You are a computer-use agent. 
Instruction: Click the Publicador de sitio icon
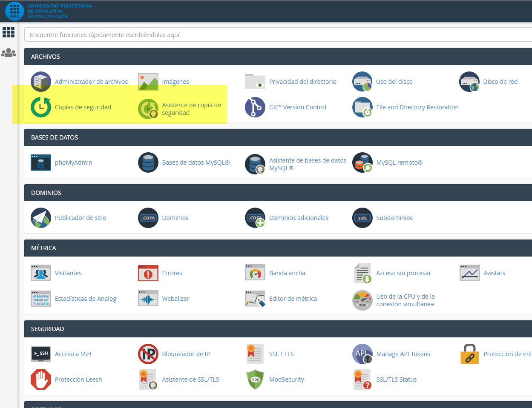coord(41,218)
